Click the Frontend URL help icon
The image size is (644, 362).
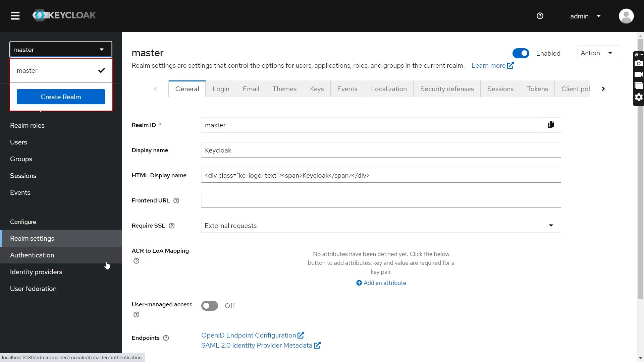click(x=176, y=200)
